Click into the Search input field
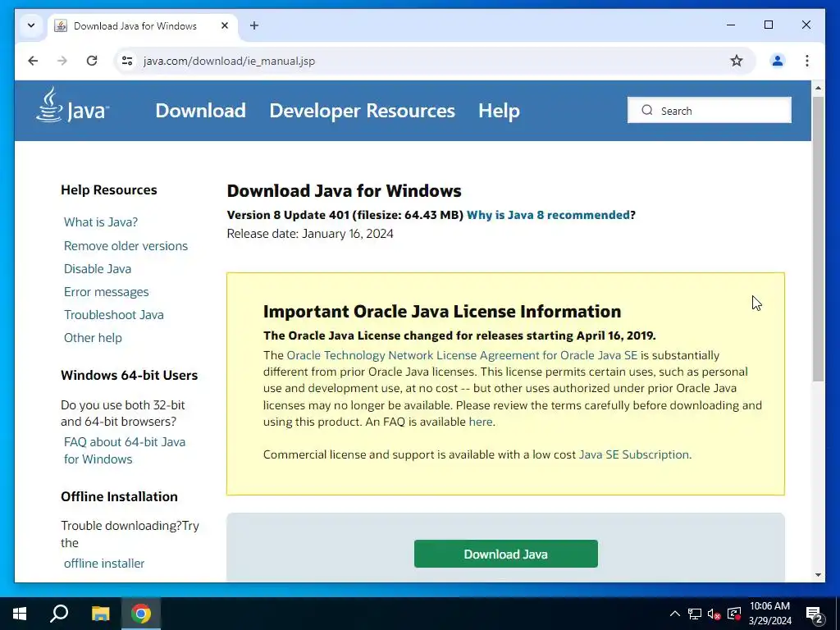840x630 pixels. point(710,111)
